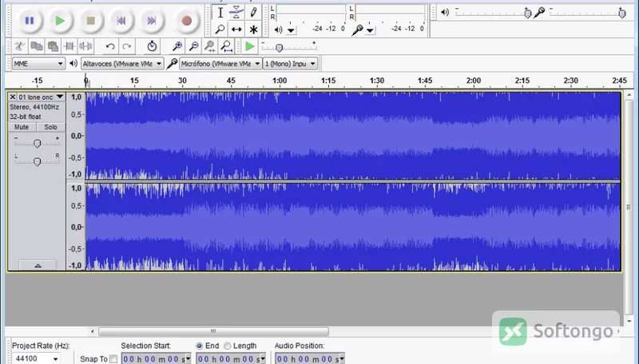The width and height of the screenshot is (639, 364).
Task: Click the Sync-Lock tracks clock icon
Action: (x=152, y=46)
